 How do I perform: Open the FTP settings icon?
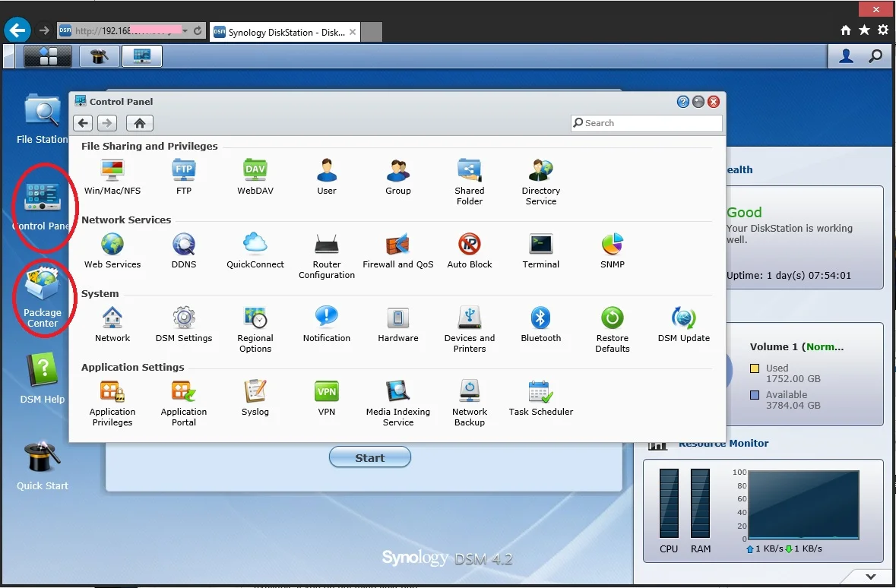183,176
